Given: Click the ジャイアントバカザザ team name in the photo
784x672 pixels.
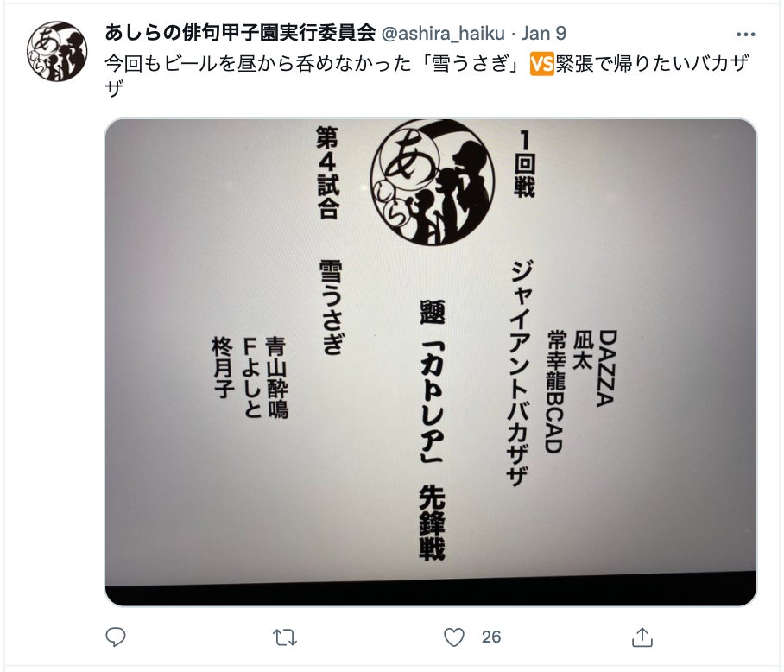Looking at the screenshot, I should (519, 372).
